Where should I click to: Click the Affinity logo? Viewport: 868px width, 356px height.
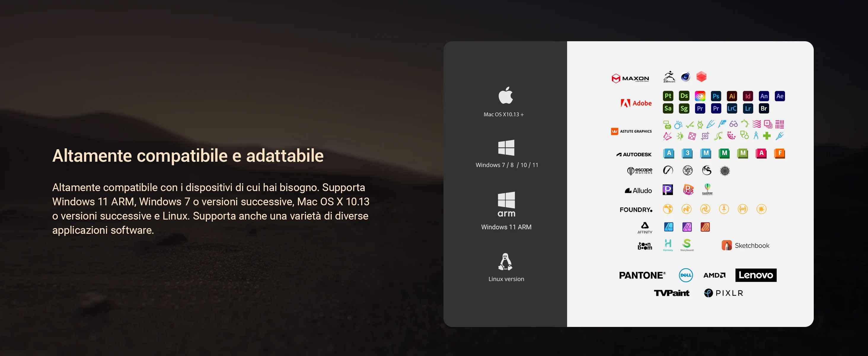point(644,228)
